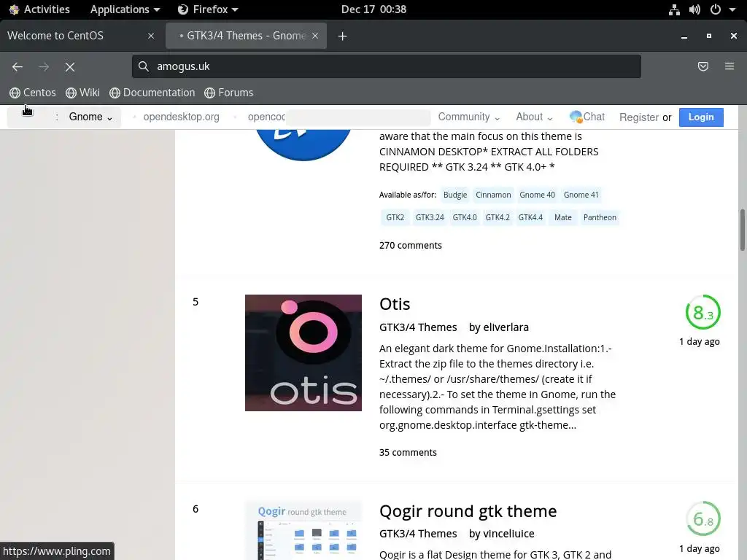
Task: Select the Pantheon tag
Action: click(x=600, y=217)
